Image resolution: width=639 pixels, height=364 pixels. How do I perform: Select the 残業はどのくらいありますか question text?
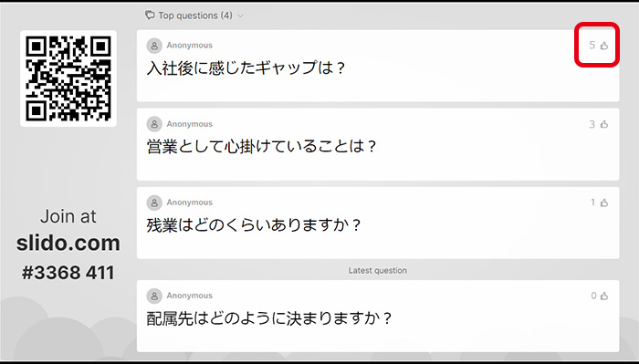254,224
